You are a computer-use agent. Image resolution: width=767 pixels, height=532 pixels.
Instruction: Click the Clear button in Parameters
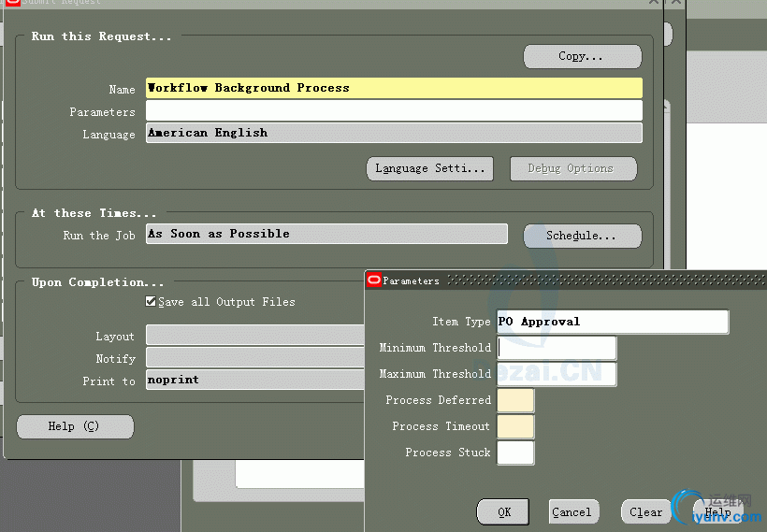click(x=646, y=512)
